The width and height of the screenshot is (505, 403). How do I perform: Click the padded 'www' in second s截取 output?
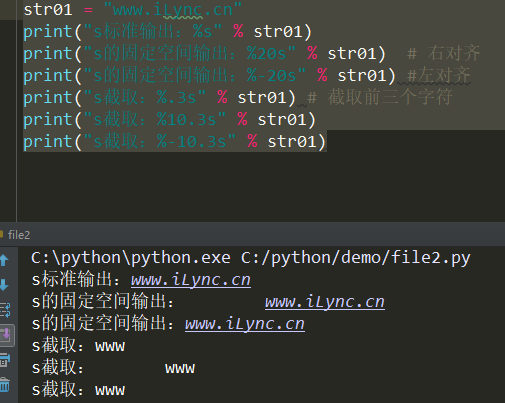coord(180,368)
